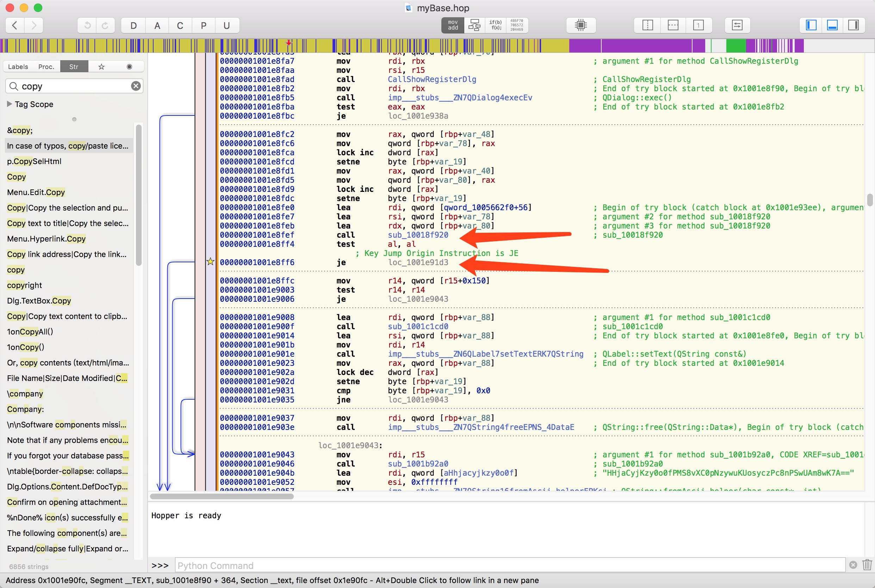This screenshot has height=588, width=875.
Task: Navigate back with left chevron
Action: coord(15,25)
